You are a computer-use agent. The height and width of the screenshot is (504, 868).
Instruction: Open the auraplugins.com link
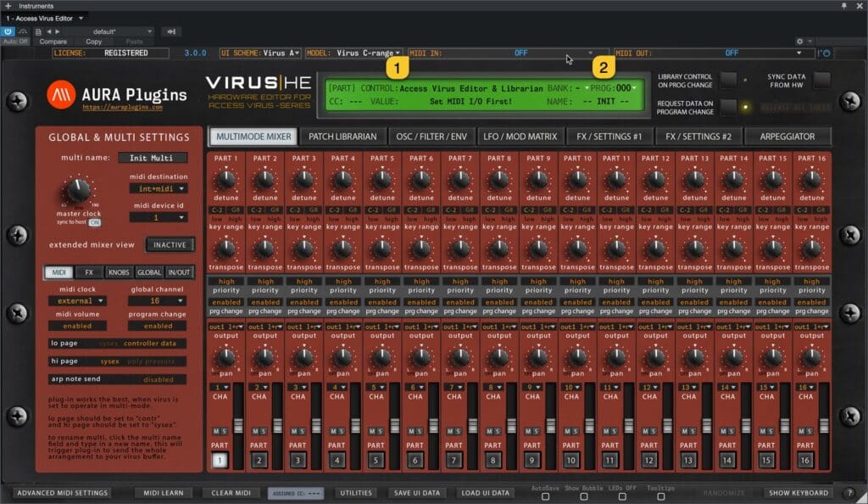(x=122, y=108)
